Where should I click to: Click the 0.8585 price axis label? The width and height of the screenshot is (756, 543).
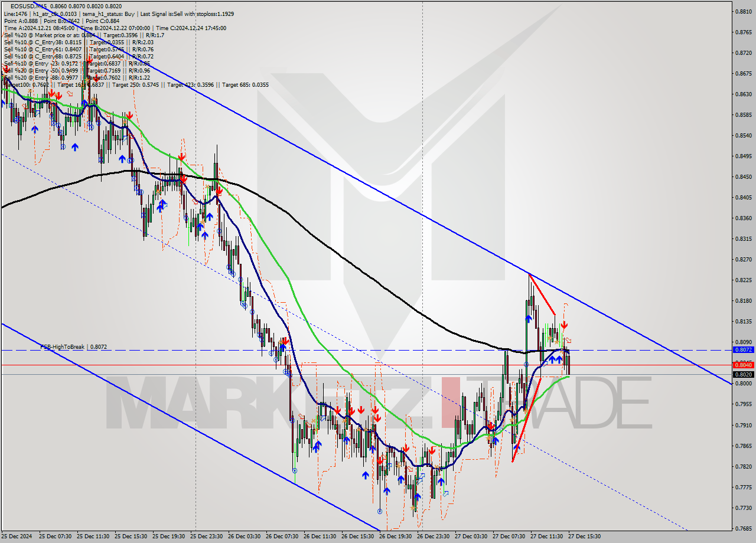742,115
